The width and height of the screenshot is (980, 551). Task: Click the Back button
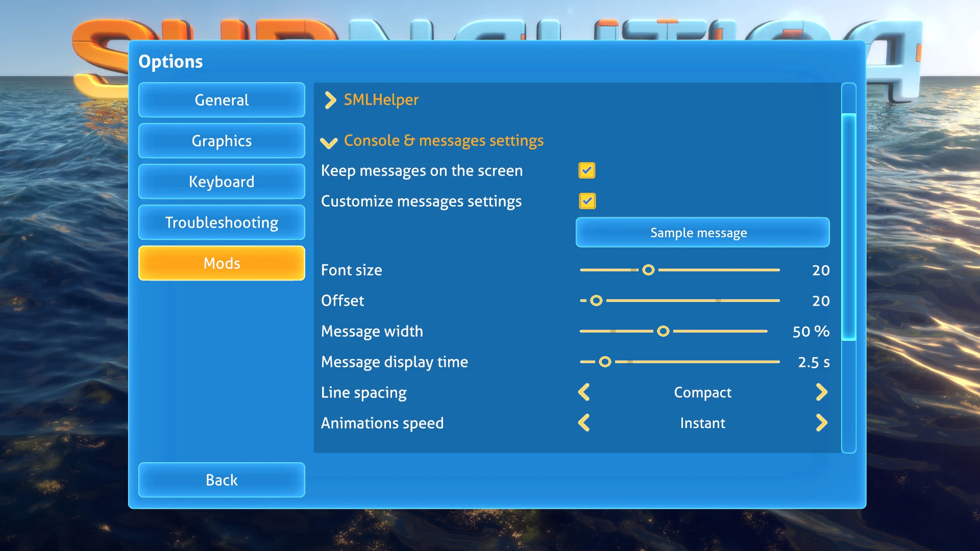pos(222,480)
